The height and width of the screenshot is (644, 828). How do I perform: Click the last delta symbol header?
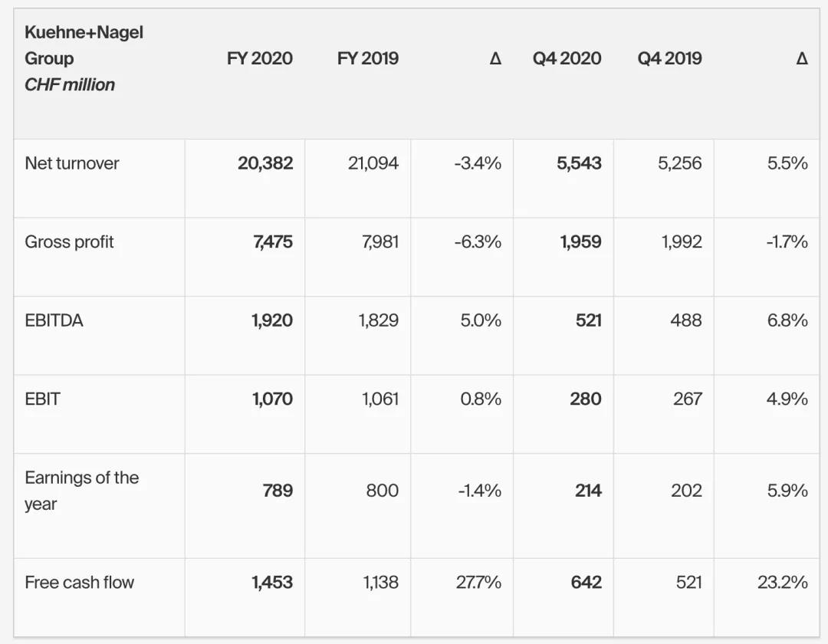pyautogui.click(x=801, y=59)
